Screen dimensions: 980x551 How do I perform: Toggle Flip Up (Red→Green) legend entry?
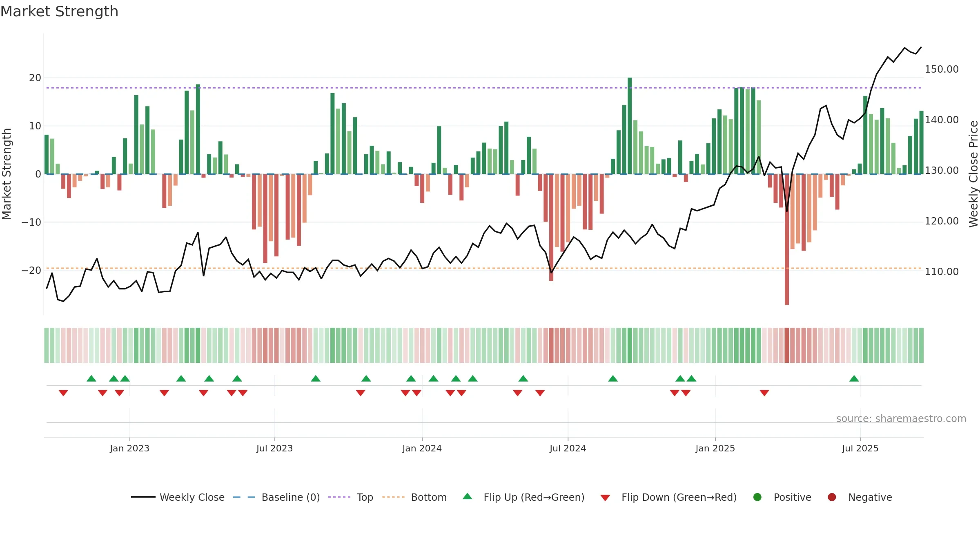pos(523,497)
